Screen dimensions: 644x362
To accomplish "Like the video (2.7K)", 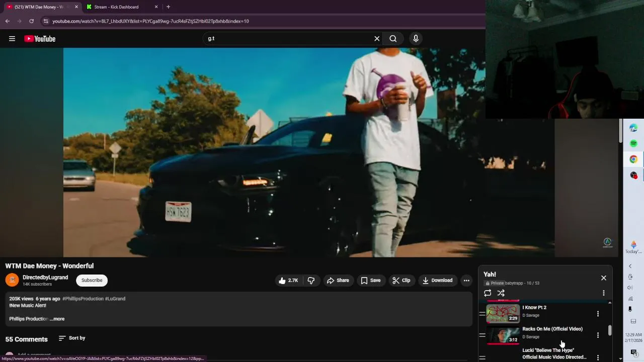I will click(288, 281).
